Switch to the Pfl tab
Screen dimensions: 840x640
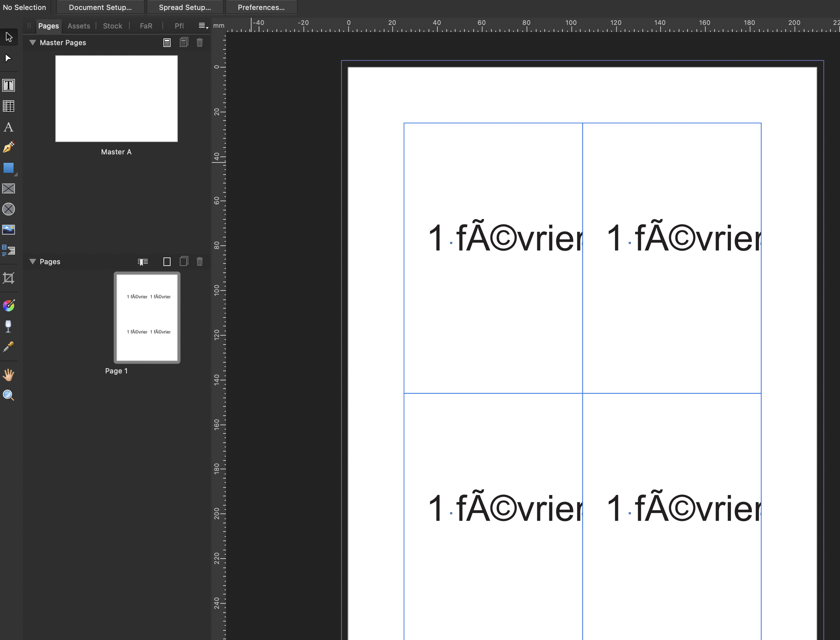click(x=179, y=26)
